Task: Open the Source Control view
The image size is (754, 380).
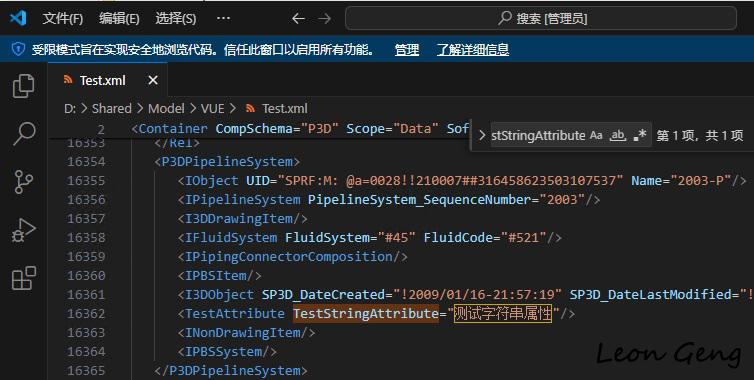Action: [x=24, y=182]
